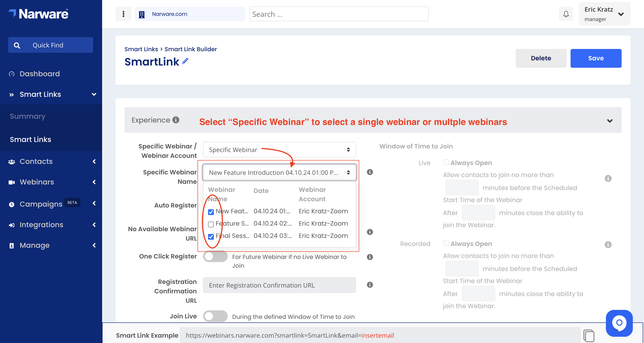644x343 pixels.
Task: Click the Smart Link Example URL field
Action: [380, 335]
